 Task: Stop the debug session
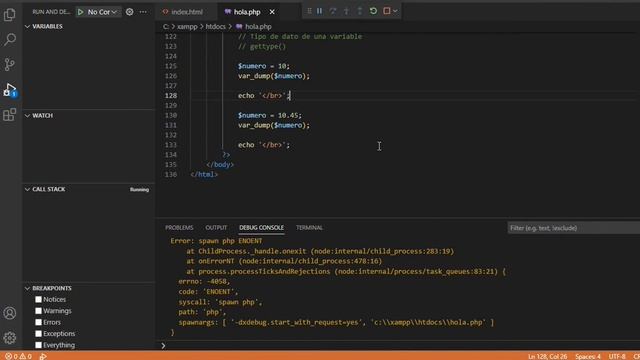(x=387, y=11)
